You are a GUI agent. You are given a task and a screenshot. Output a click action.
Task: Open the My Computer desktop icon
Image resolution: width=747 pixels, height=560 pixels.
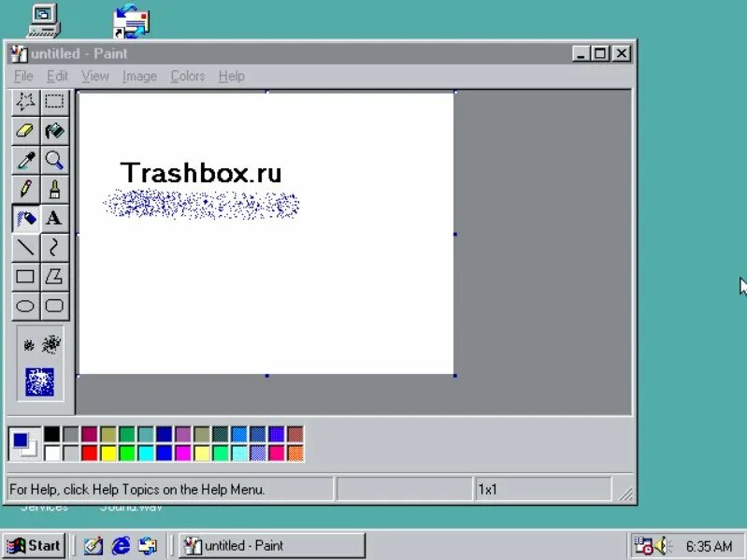(43, 21)
